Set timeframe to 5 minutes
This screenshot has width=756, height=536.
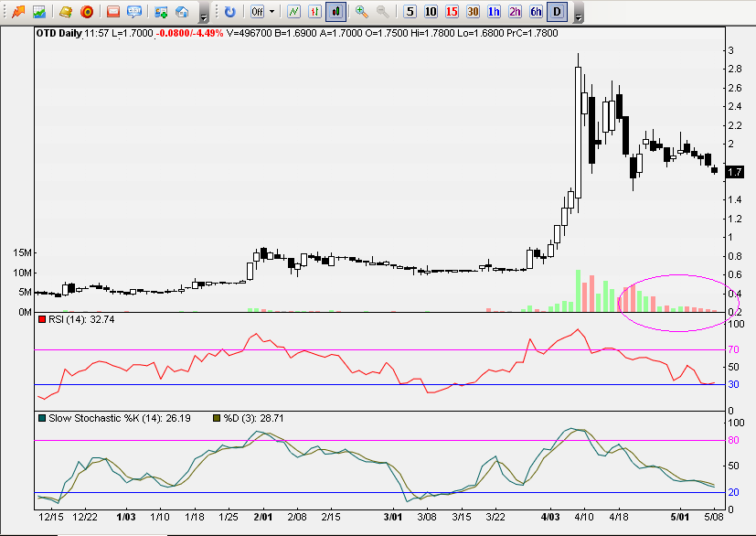point(410,12)
